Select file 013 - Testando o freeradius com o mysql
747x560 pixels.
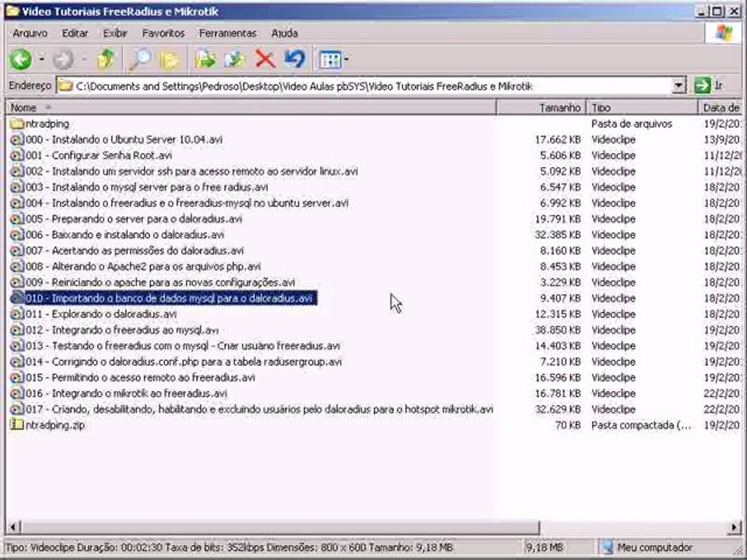click(182, 345)
